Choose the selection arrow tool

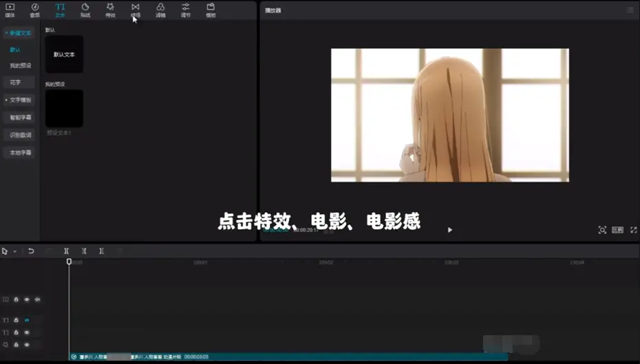point(5,251)
